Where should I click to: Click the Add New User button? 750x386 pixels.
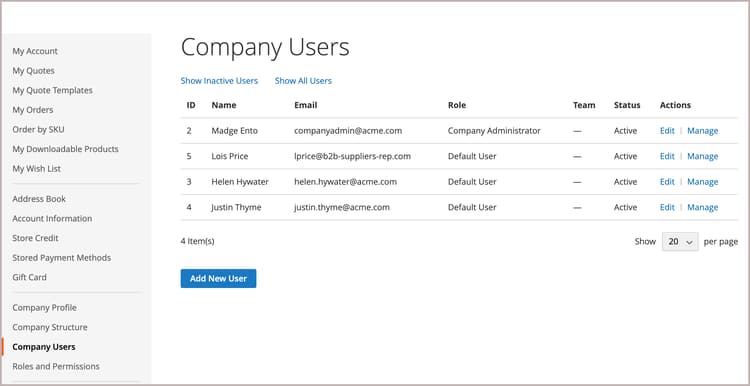(x=218, y=278)
